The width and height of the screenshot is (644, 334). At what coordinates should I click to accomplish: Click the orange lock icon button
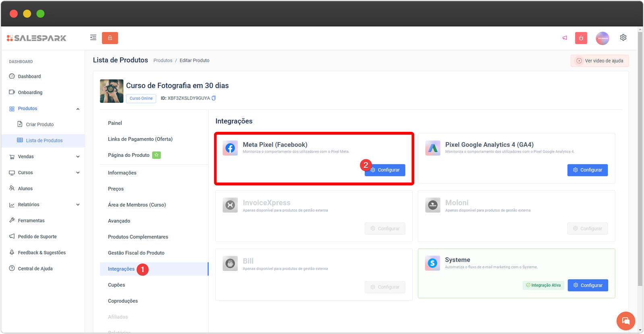click(110, 38)
